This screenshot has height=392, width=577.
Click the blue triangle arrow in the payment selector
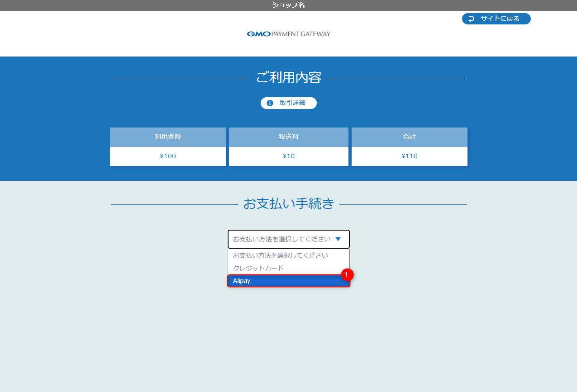[338, 239]
